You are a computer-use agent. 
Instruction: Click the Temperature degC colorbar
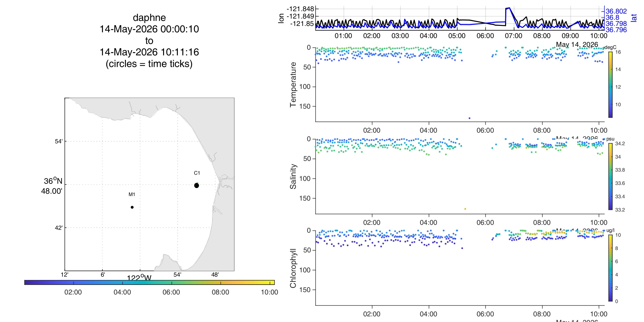click(x=610, y=85)
